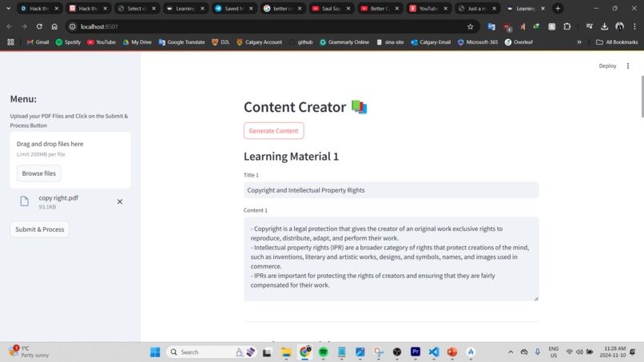The image size is (644, 362).
Task: Show hidden system tray icons chevron
Action: pyautogui.click(x=511, y=352)
